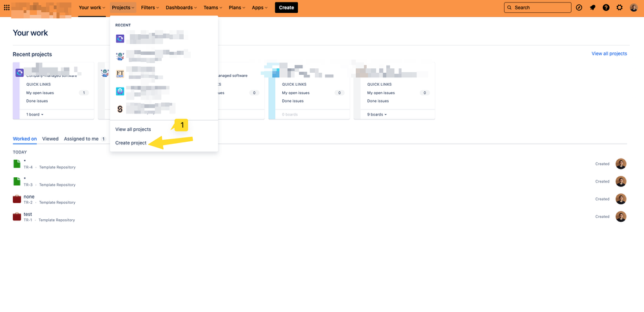Open the Apps dropdown
This screenshot has width=644, height=312.
[x=260, y=7]
